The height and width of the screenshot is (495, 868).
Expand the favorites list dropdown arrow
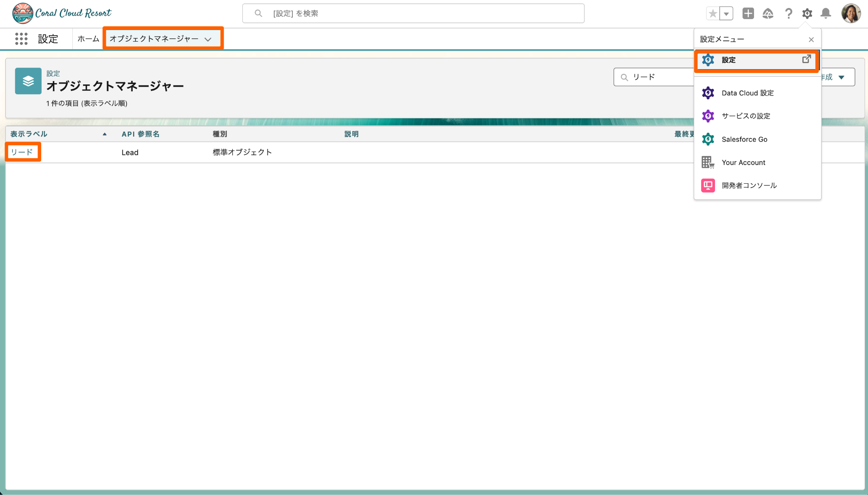[726, 14]
